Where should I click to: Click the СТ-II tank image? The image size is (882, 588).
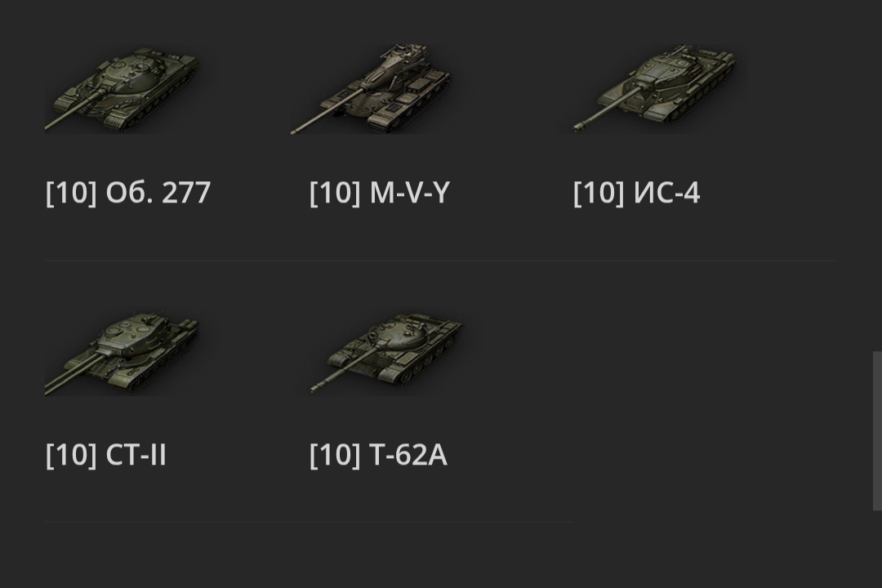122,353
